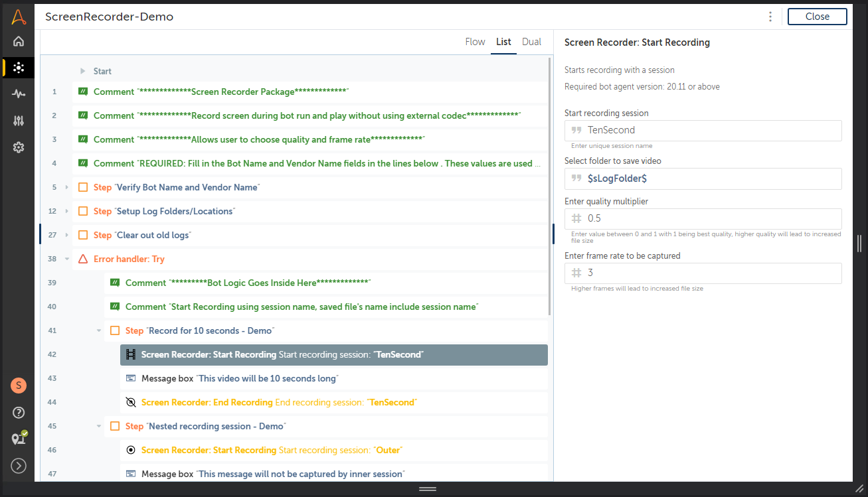Expand Step Verify Bot Name and Vendor Name

tap(66, 188)
